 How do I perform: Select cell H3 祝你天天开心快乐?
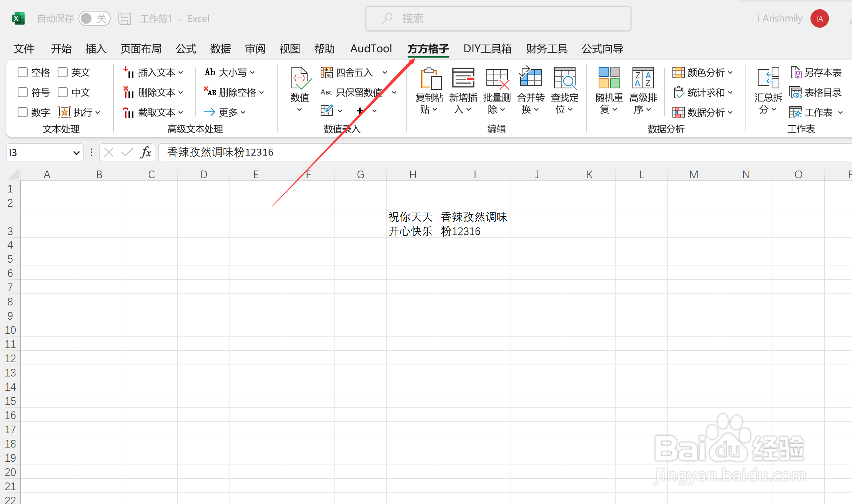click(413, 224)
